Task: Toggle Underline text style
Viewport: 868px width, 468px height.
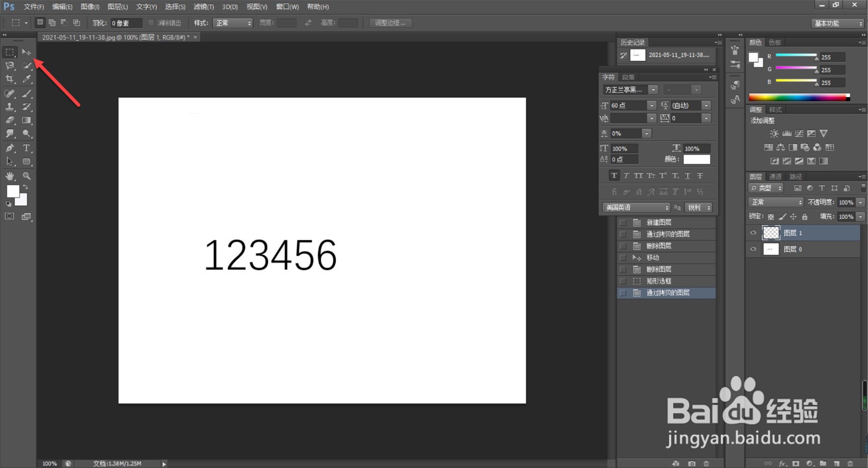Action: (687, 175)
